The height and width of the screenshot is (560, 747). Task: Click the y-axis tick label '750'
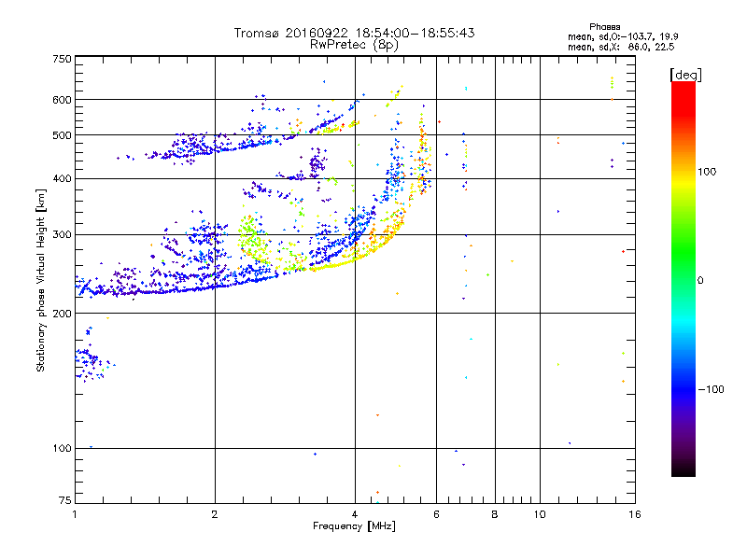click(63, 59)
